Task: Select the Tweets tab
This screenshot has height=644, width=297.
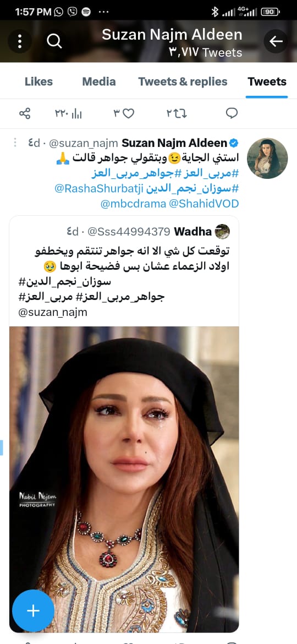Action: (x=267, y=81)
